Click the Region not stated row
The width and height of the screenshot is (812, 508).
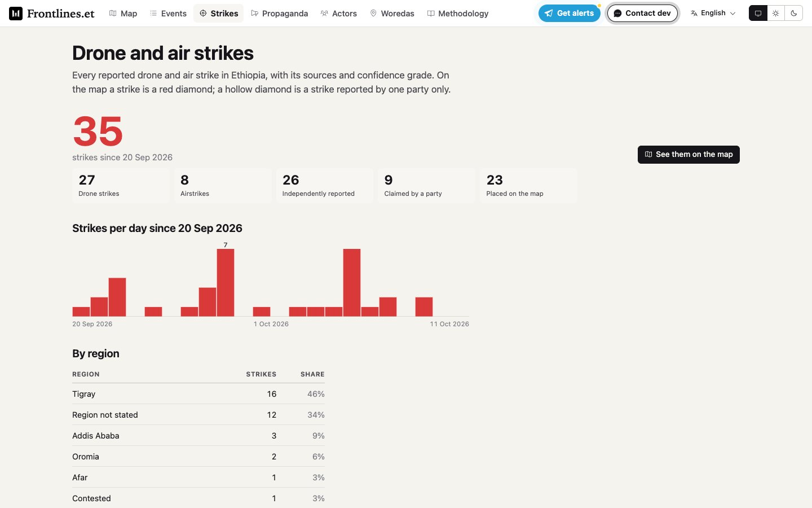pos(198,415)
